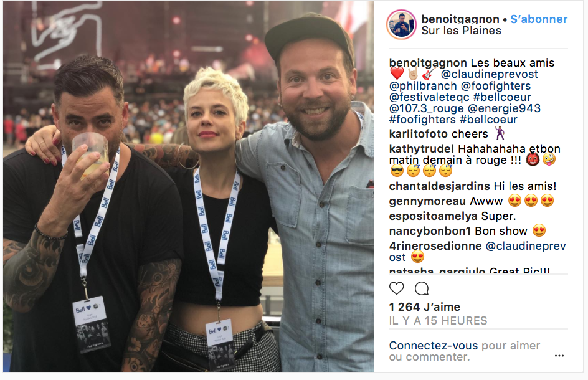Open the three-dot more options menu

tap(559, 356)
